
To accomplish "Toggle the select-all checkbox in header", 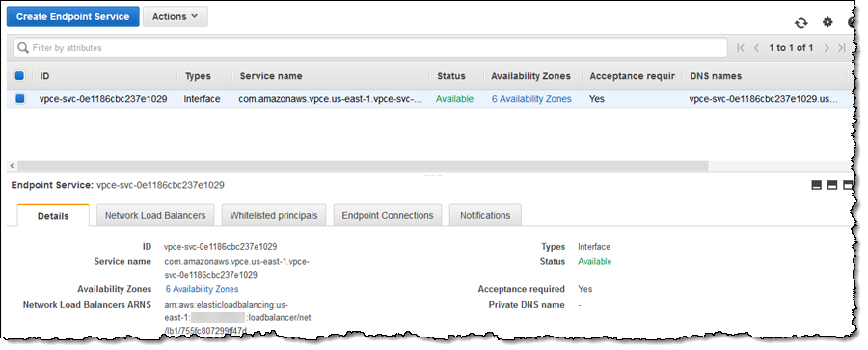I will point(19,76).
